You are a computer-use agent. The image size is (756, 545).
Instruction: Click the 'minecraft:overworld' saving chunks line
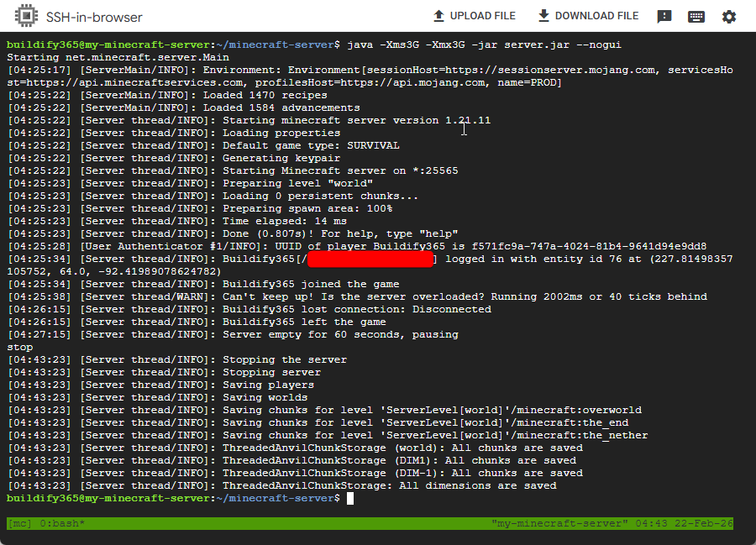click(x=324, y=410)
